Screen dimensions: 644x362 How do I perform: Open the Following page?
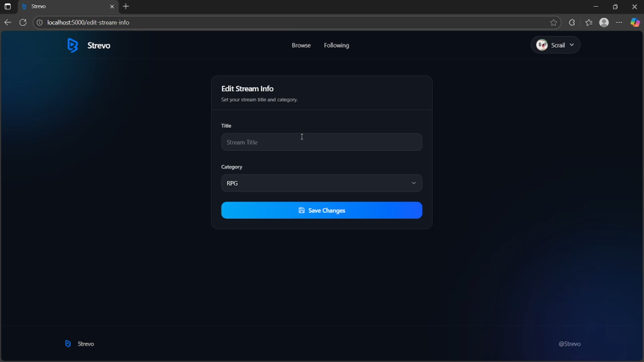click(336, 45)
